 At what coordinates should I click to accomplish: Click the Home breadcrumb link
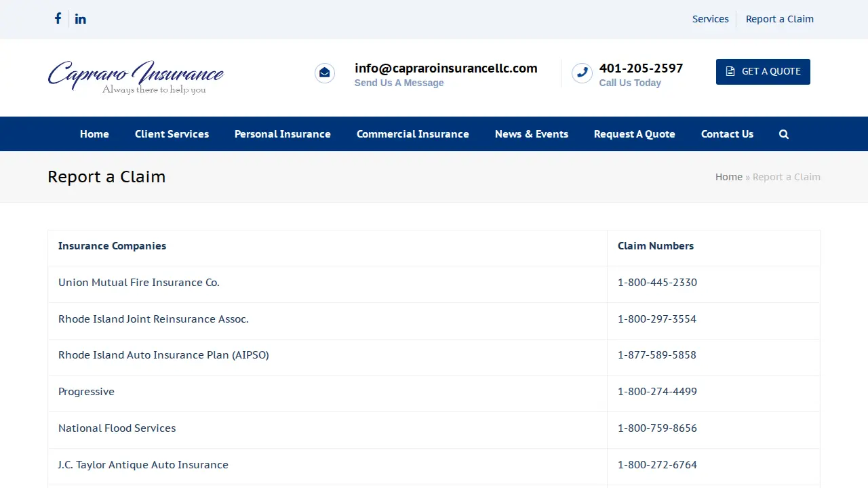pos(729,177)
